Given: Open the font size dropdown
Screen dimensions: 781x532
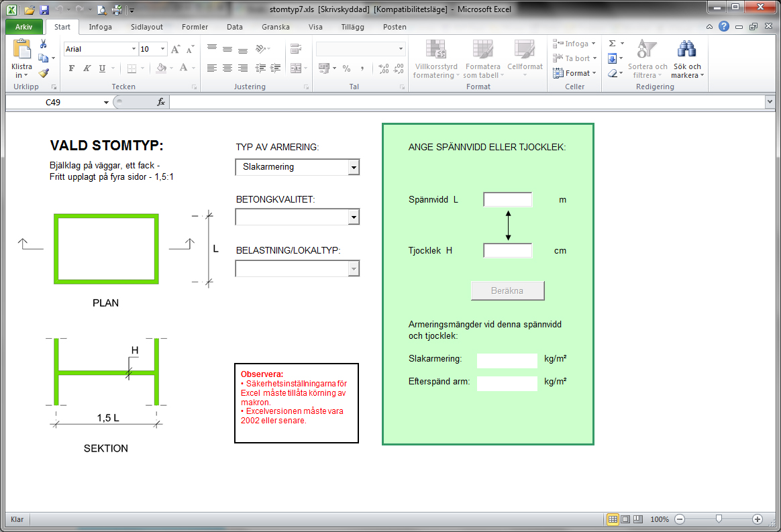Looking at the screenshot, I should pyautogui.click(x=162, y=49).
